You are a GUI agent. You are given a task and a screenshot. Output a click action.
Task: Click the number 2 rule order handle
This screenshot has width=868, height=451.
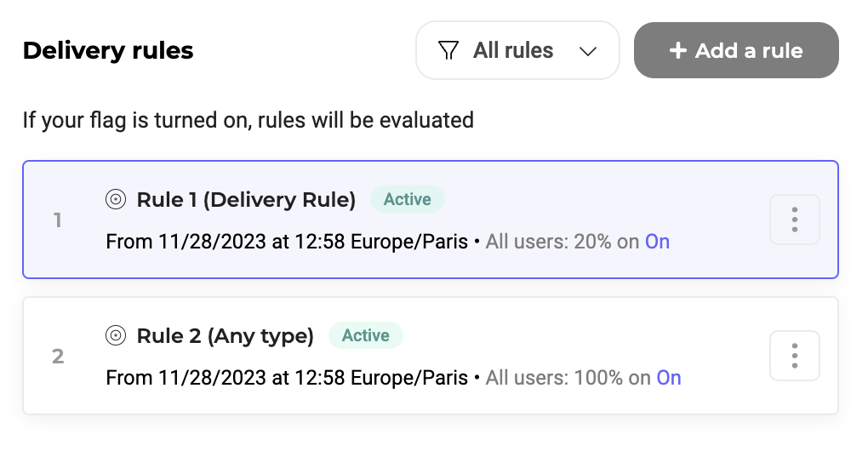[58, 356]
